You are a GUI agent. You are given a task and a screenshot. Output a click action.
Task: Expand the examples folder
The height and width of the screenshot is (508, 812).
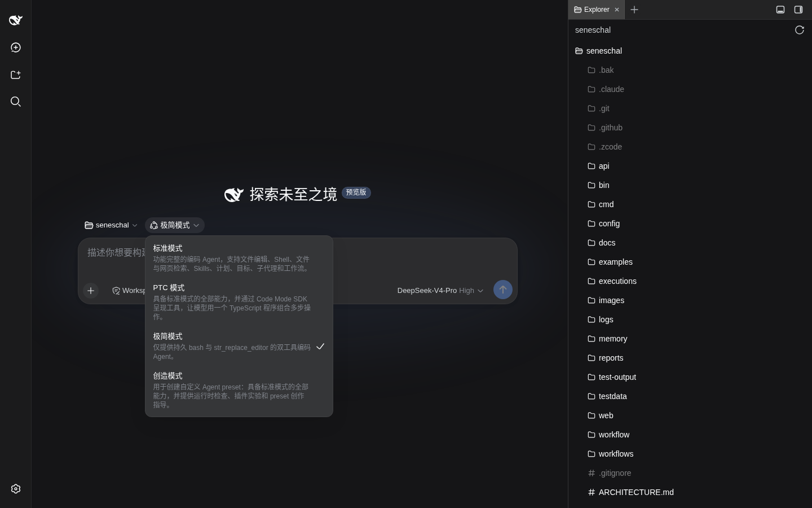(x=690, y=262)
